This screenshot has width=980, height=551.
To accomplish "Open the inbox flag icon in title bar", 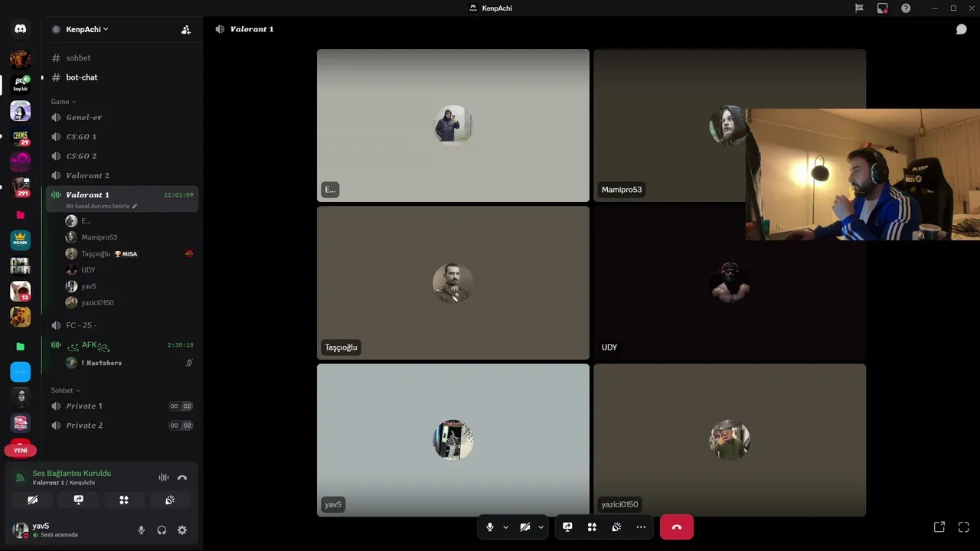I will (x=859, y=8).
